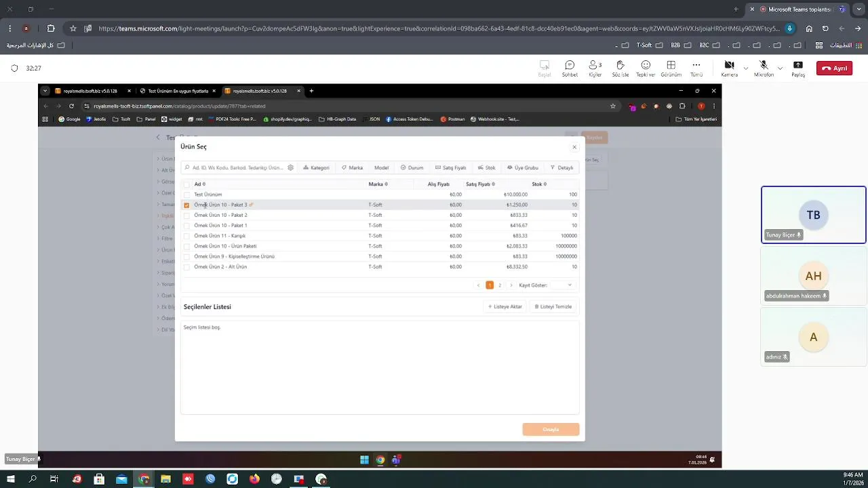This screenshot has width=868, height=488.
Task: Open the Marka filter
Action: pos(352,167)
